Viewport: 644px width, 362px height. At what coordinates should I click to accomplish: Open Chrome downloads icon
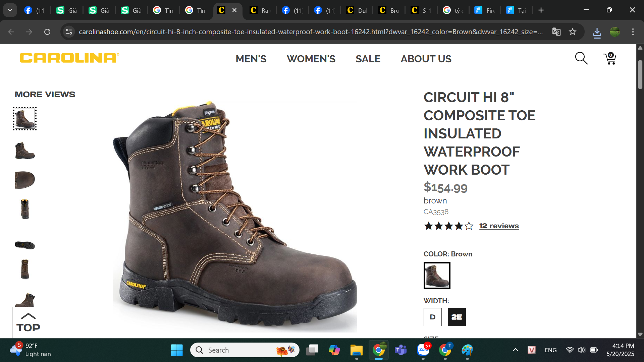tap(597, 32)
